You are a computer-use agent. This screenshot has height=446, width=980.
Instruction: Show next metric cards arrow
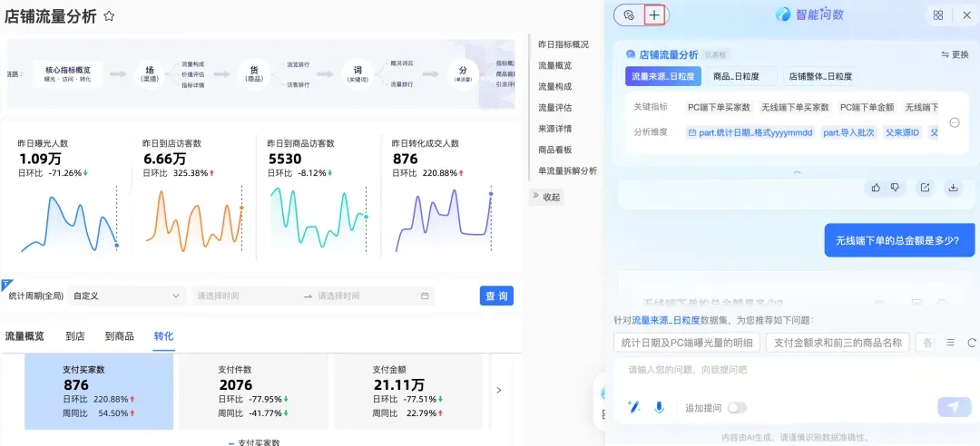[x=499, y=390]
